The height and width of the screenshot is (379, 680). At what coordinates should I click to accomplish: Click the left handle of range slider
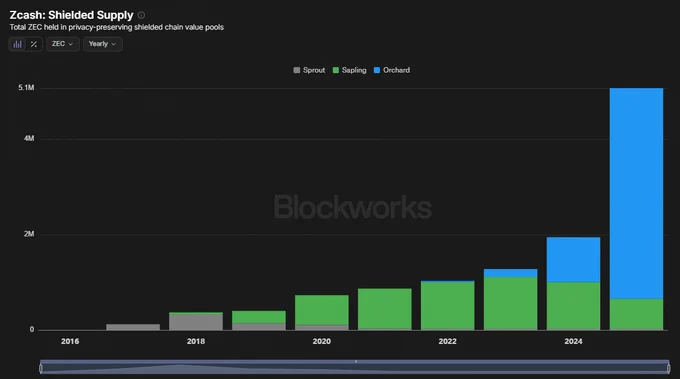pos(41,368)
